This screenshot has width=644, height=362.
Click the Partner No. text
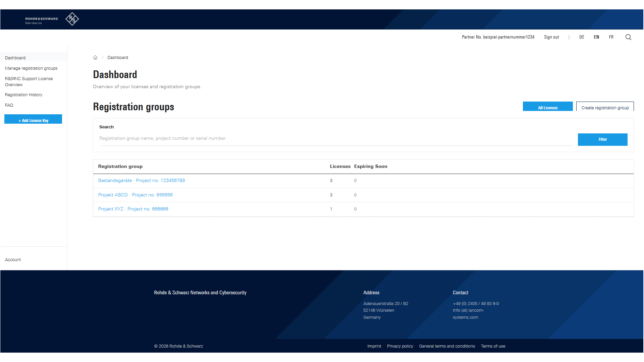[498, 37]
